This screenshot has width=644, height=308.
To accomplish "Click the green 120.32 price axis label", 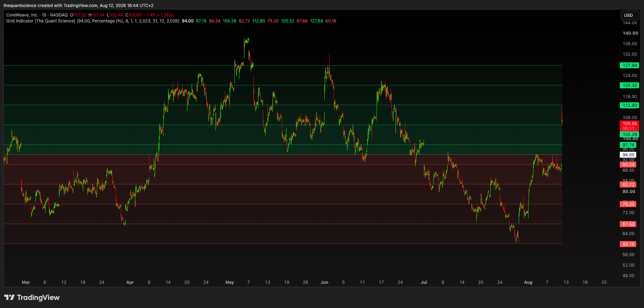I will (x=630, y=85).
